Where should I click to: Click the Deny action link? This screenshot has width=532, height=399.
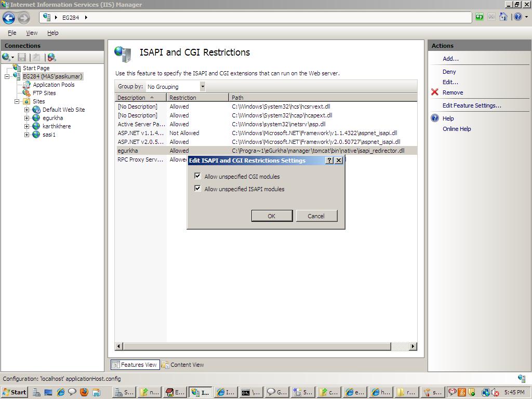tap(449, 72)
